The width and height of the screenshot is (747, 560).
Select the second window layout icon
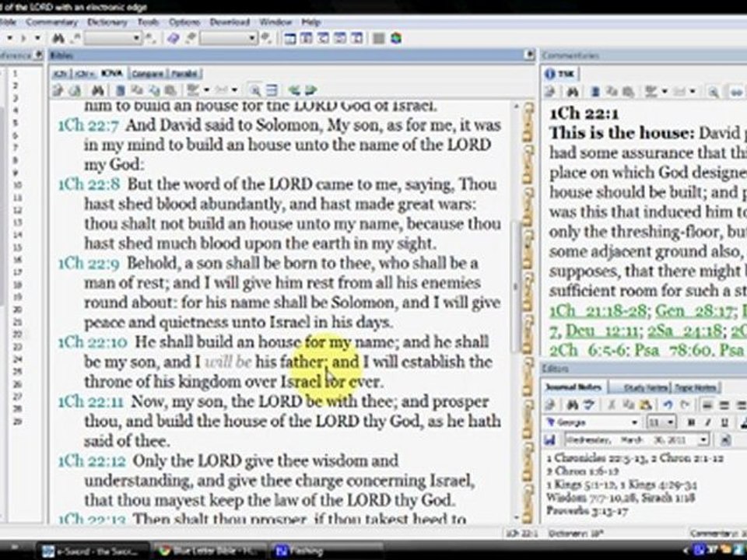pyautogui.click(x=307, y=38)
